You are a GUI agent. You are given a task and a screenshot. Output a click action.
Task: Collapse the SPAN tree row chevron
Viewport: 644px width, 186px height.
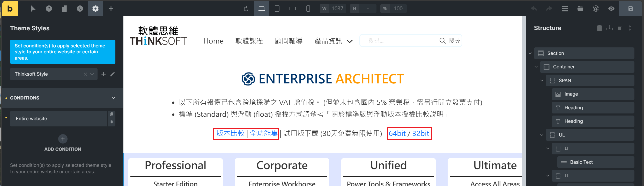tap(542, 81)
